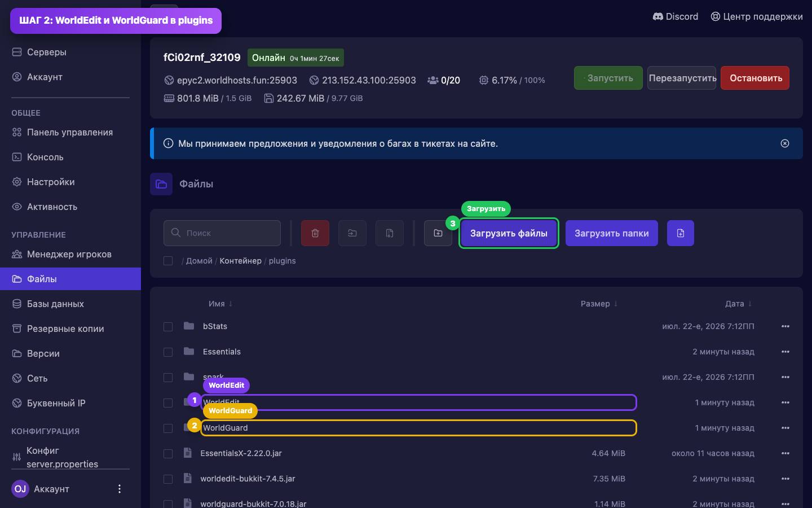The height and width of the screenshot is (508, 812).
Task: Open Настройки in the sidebar
Action: click(x=70, y=182)
